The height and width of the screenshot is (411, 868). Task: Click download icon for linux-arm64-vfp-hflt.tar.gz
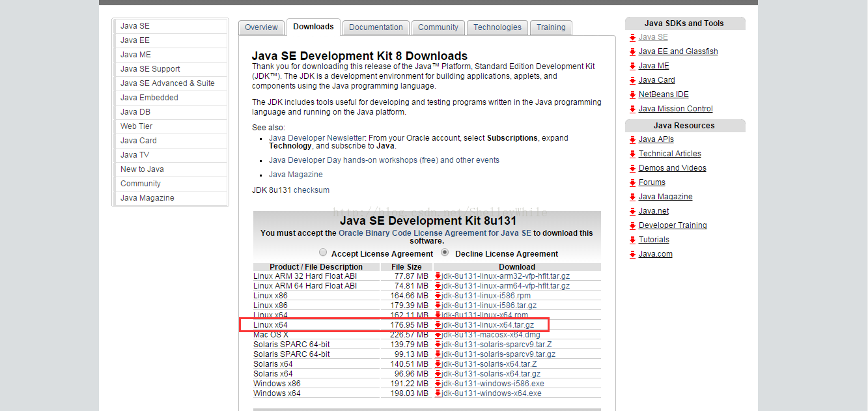point(438,286)
